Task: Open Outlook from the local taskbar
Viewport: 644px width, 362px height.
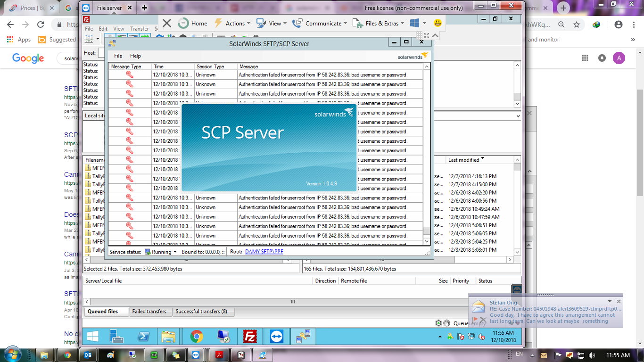Action: click(x=88, y=355)
